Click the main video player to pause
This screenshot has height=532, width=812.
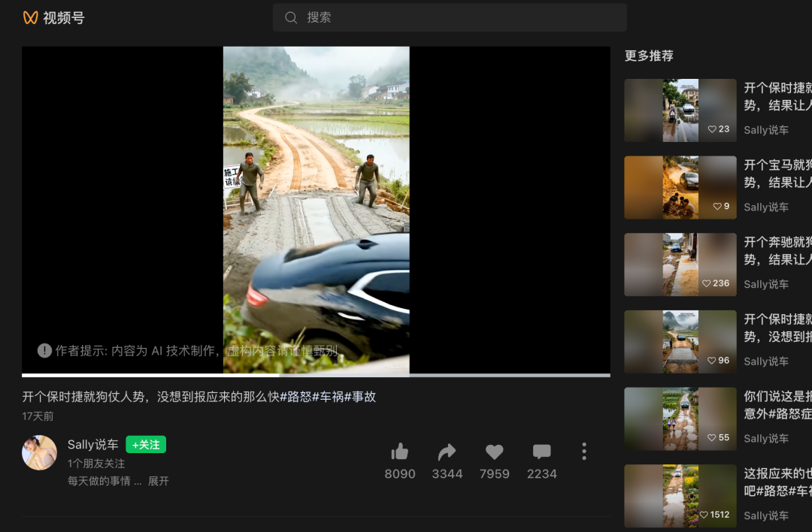coord(316,210)
